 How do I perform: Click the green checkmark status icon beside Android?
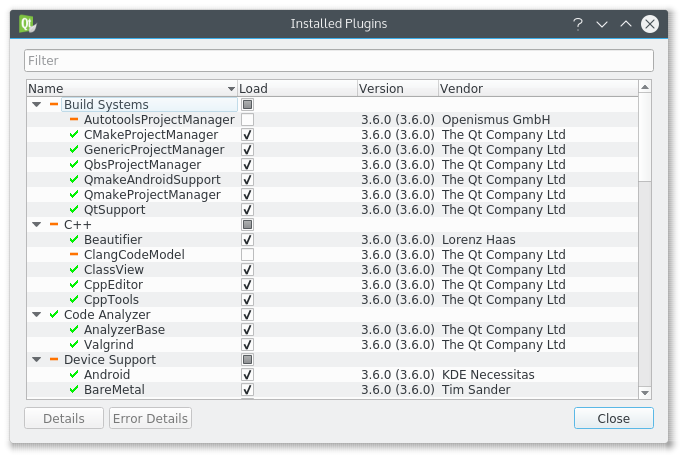click(x=74, y=374)
